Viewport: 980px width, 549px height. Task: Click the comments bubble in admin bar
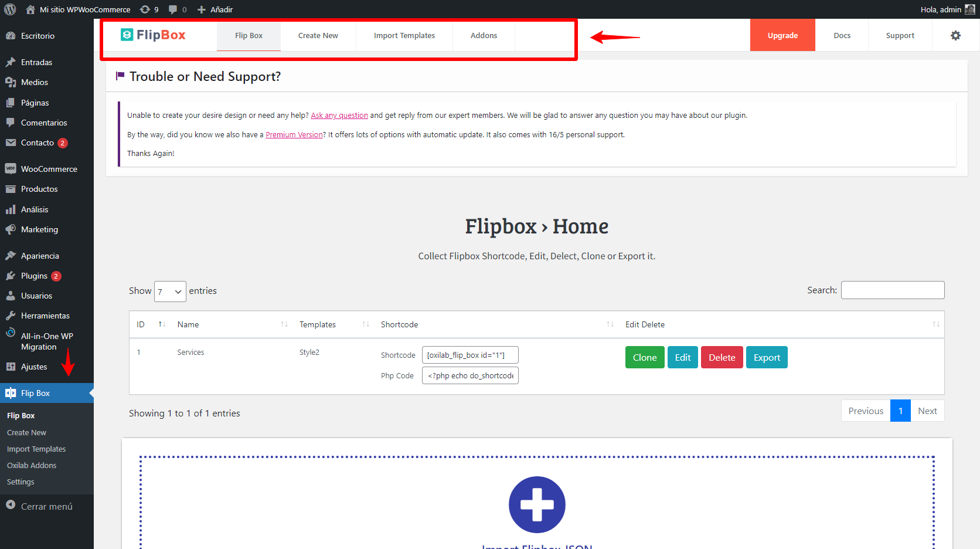[x=173, y=9]
